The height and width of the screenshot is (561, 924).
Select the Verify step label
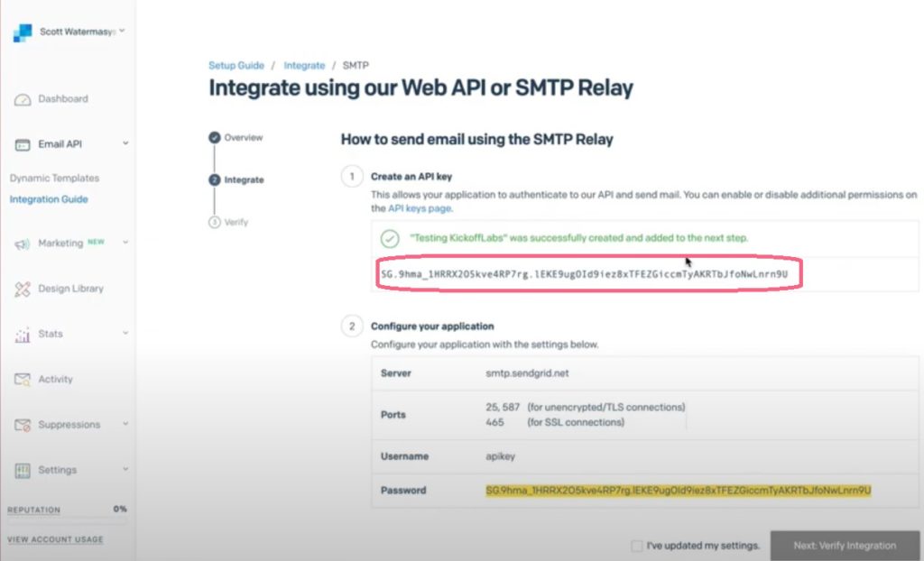pos(236,222)
